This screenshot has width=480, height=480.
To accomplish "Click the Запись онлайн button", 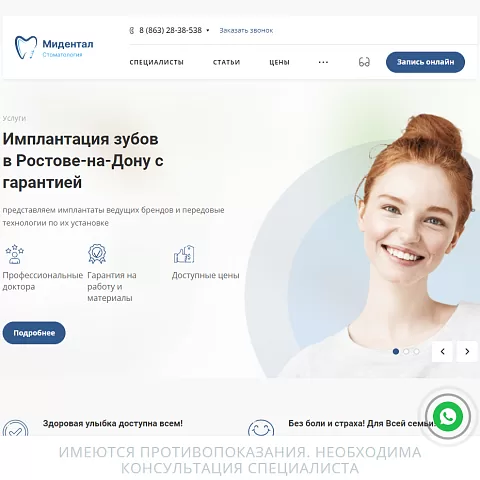I will coord(425,62).
